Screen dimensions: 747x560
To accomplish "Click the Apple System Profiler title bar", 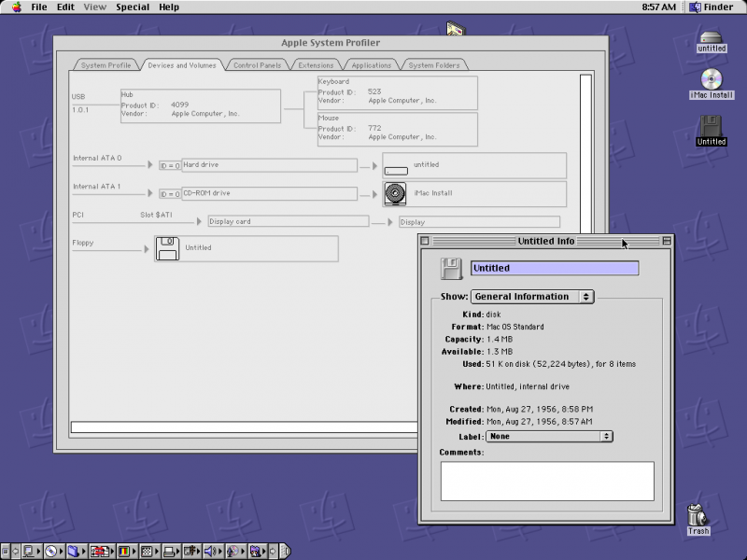I will 331,43.
